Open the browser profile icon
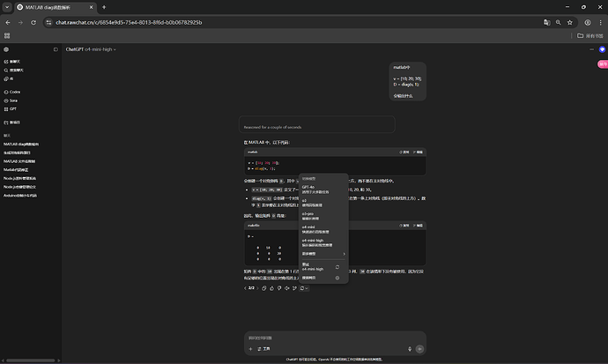 point(588,23)
